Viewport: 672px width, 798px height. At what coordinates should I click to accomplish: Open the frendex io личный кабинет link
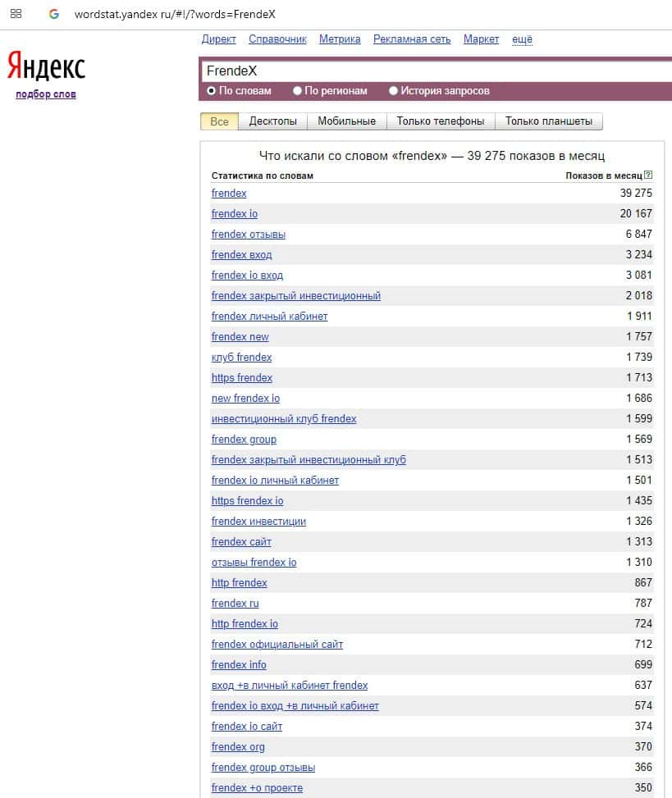pyautogui.click(x=276, y=480)
